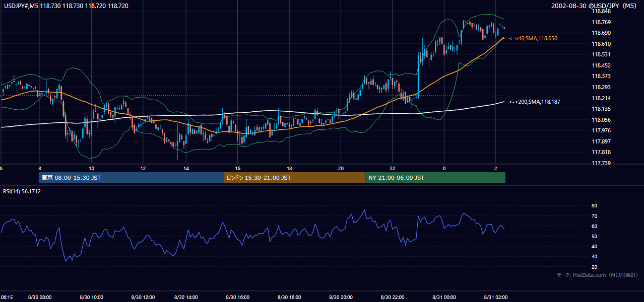Click the 8/31 00:00 date axis label
Screen dimensions: 644x302
(x=444, y=297)
